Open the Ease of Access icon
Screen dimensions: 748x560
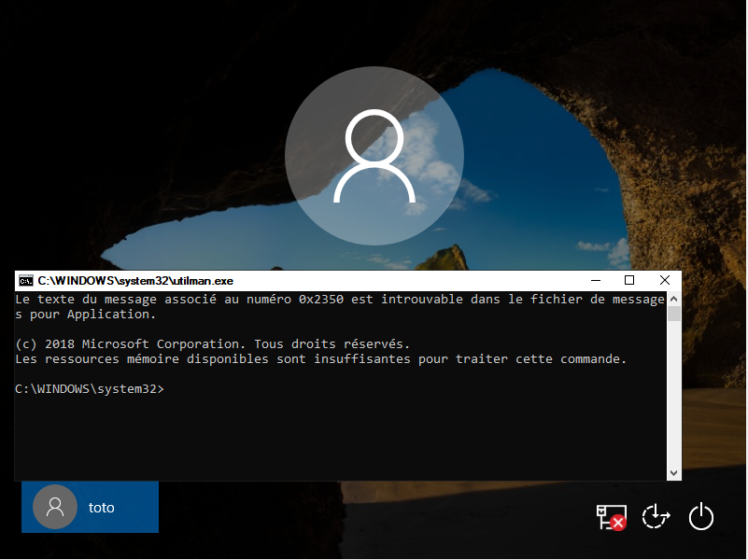pos(656,517)
